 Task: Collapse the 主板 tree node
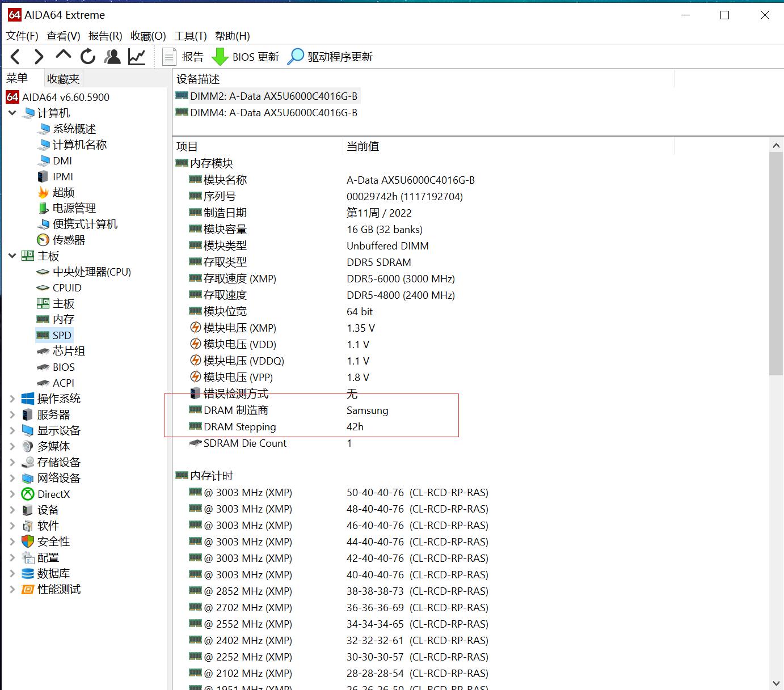(12, 256)
